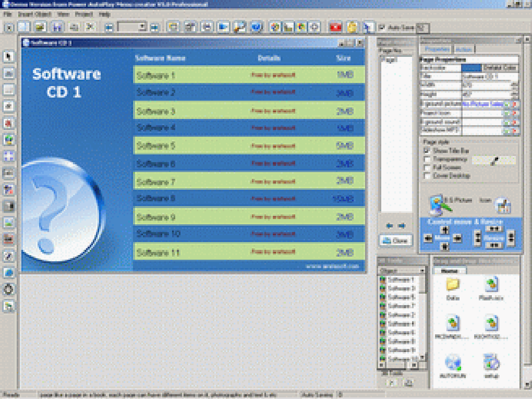Image resolution: width=532 pixels, height=399 pixels.
Task: Click the red icon in the top toolbar
Action: pyautogui.click(x=335, y=27)
